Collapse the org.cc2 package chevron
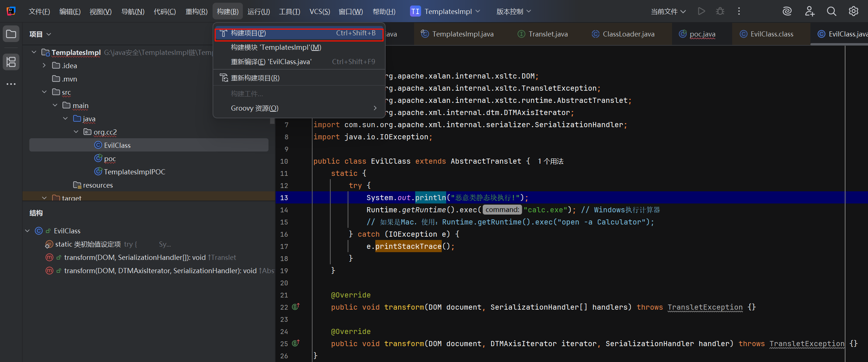Image resolution: width=868 pixels, height=362 pixels. tap(76, 132)
